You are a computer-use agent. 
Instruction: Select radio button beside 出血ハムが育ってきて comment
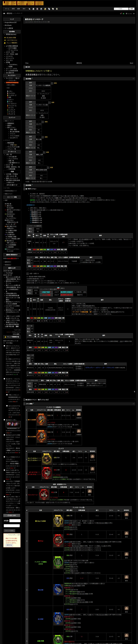coord(4,497)
